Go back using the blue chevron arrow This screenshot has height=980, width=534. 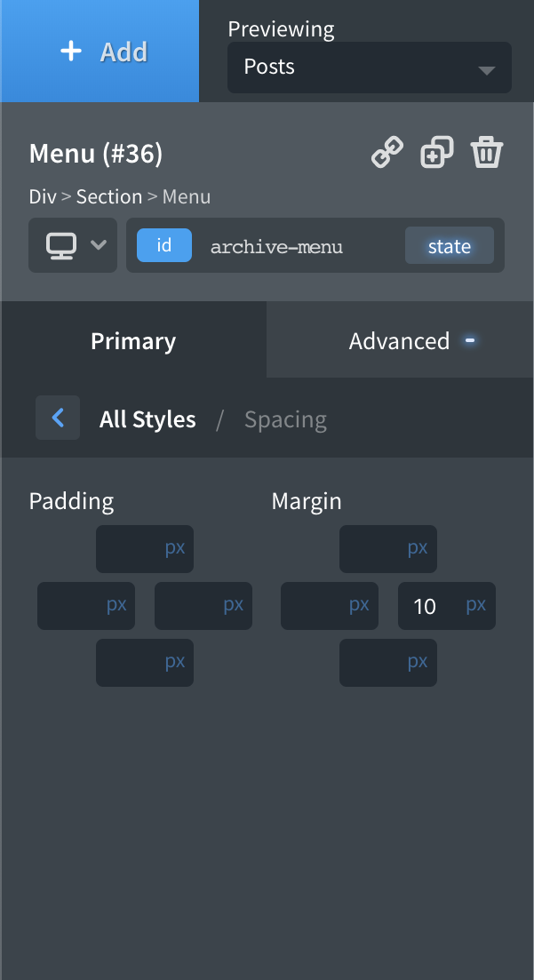(x=57, y=418)
